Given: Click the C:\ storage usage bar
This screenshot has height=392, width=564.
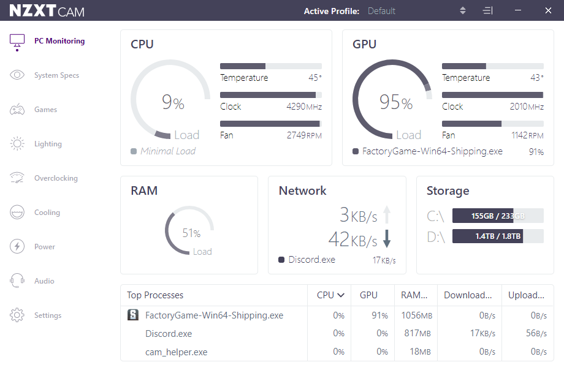Looking at the screenshot, I should click(x=497, y=216).
